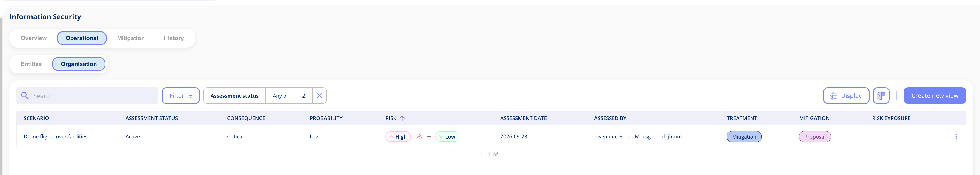Switch to the Mitigation tab
This screenshot has width=980, height=175.
[131, 38]
